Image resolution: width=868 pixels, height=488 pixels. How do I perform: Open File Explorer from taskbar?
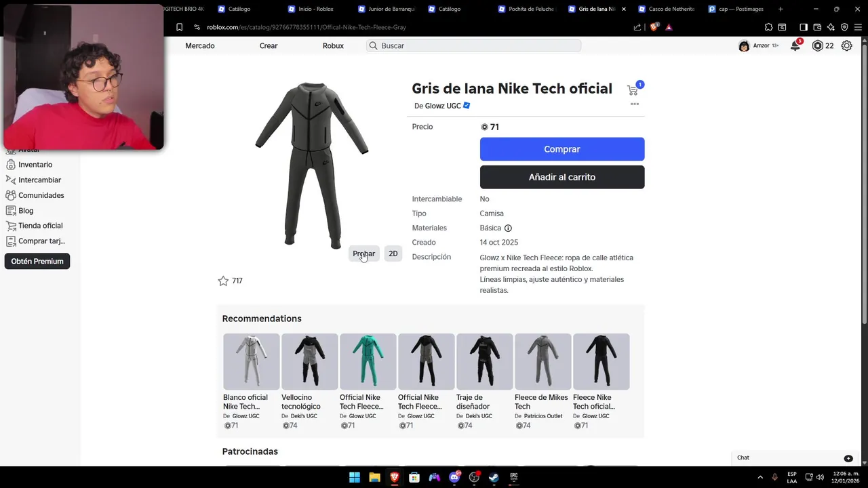(374, 477)
